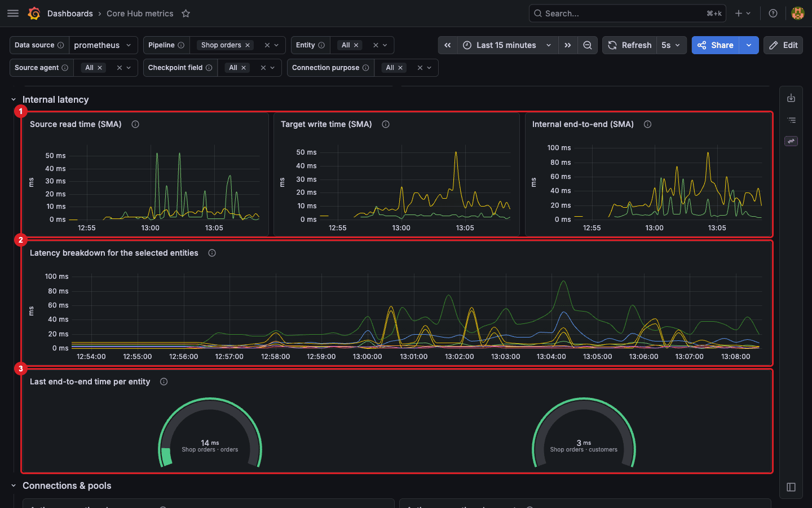The width and height of the screenshot is (812, 508).
Task: Star the Core Hub metrics dashboard
Action: (x=186, y=14)
